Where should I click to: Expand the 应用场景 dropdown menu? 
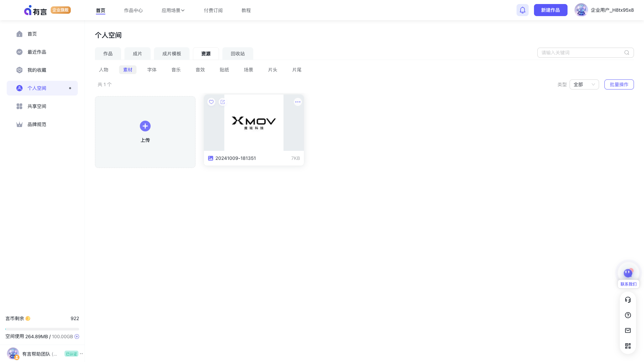click(173, 10)
